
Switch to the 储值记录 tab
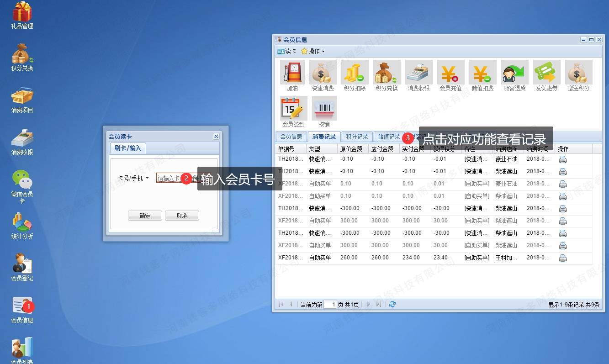[x=389, y=137]
